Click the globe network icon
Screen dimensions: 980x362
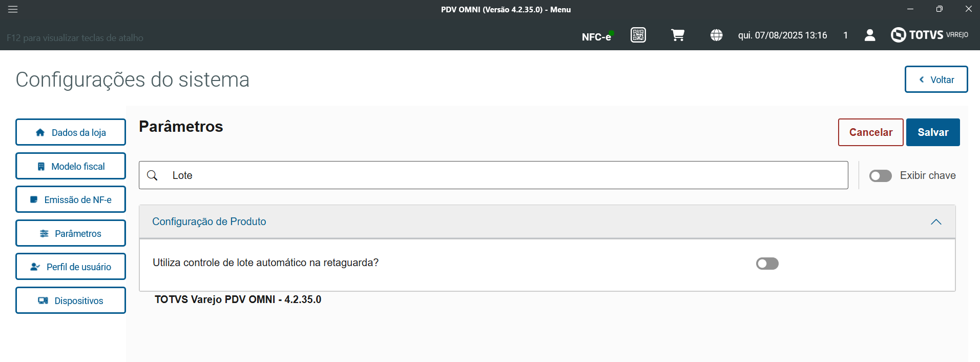point(716,35)
